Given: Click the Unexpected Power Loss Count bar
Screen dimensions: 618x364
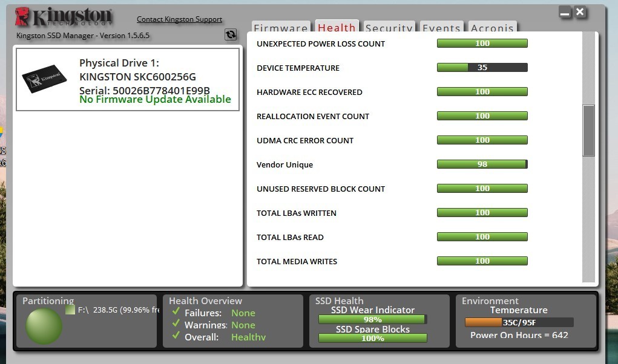Looking at the screenshot, I should 482,44.
